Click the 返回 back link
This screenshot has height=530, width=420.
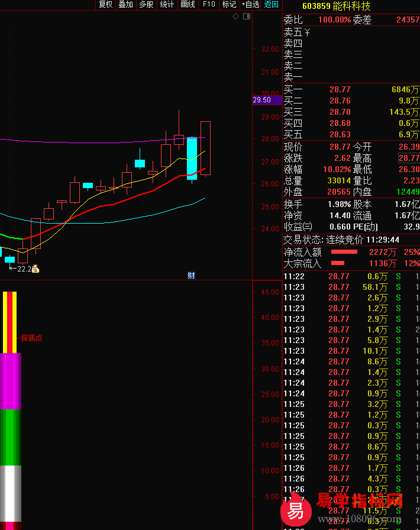point(272,5)
